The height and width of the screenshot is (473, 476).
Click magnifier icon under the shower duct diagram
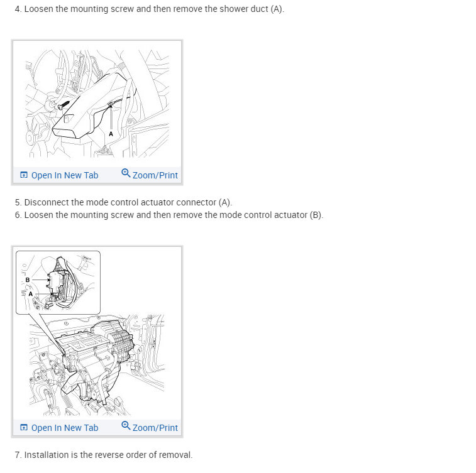click(126, 173)
